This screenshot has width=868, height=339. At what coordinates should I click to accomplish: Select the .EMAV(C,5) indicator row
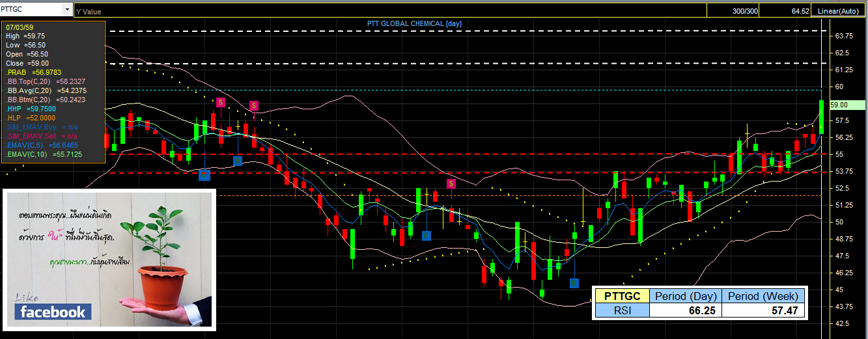(42, 146)
